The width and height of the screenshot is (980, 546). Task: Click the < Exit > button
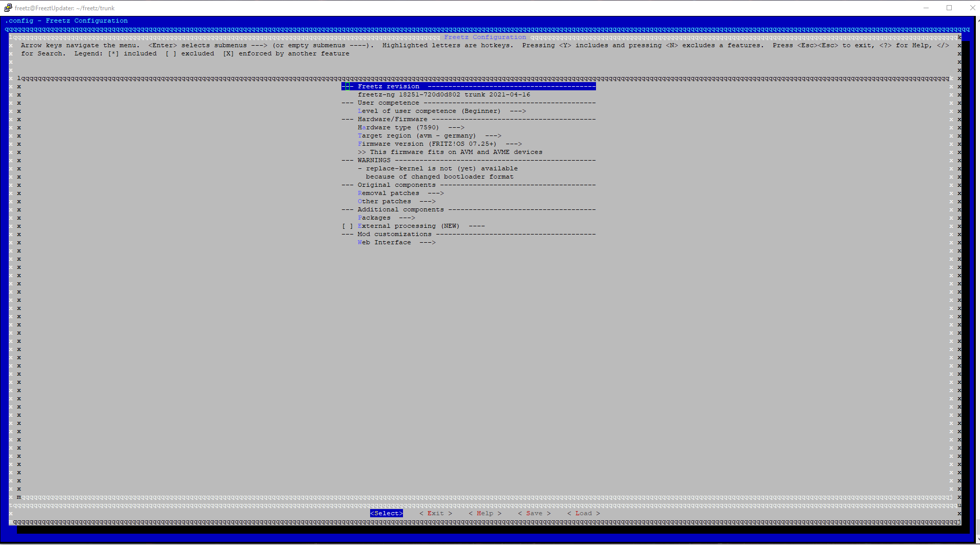point(436,514)
